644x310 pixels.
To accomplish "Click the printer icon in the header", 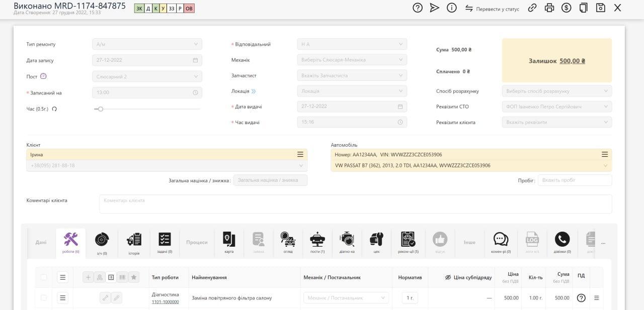I will [x=549, y=8].
